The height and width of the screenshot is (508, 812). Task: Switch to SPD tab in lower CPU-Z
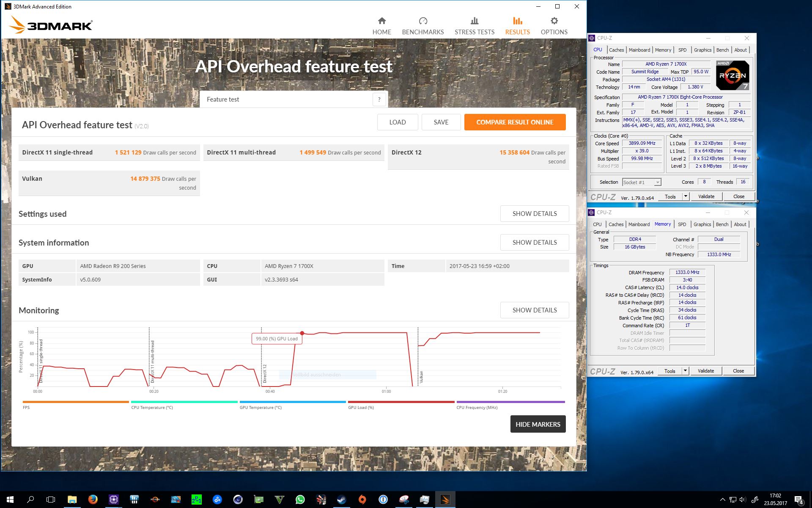682,224
